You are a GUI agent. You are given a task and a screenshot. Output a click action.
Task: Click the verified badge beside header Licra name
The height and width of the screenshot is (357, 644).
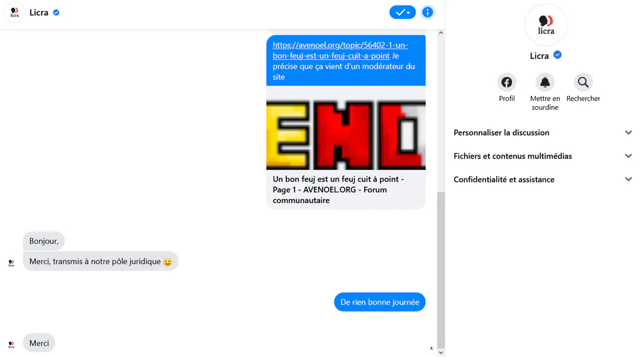pos(56,13)
